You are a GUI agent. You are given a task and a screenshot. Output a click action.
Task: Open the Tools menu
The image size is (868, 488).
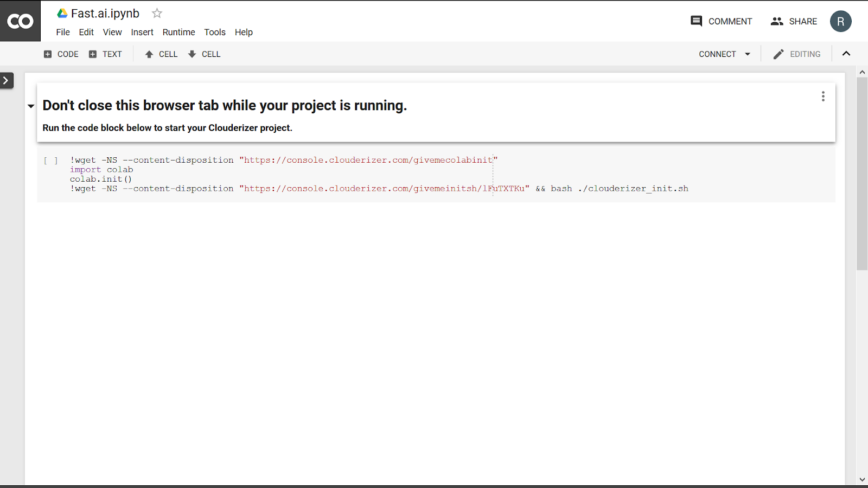(215, 32)
